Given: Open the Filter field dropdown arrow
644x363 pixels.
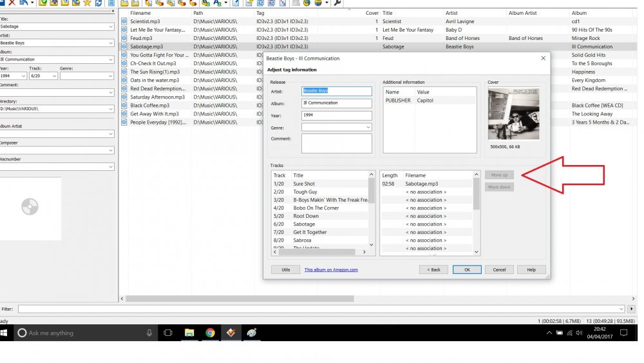Looking at the screenshot, I should pyautogui.click(x=621, y=309).
